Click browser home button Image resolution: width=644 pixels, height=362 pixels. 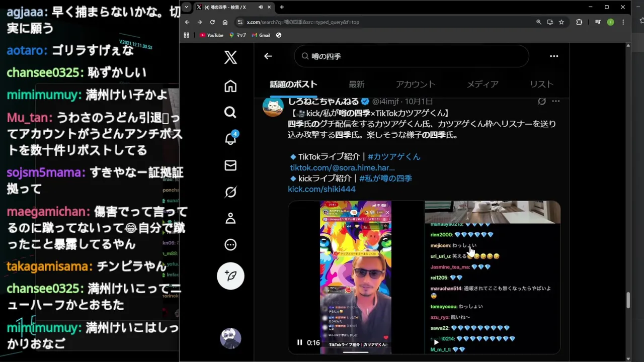[x=225, y=22]
